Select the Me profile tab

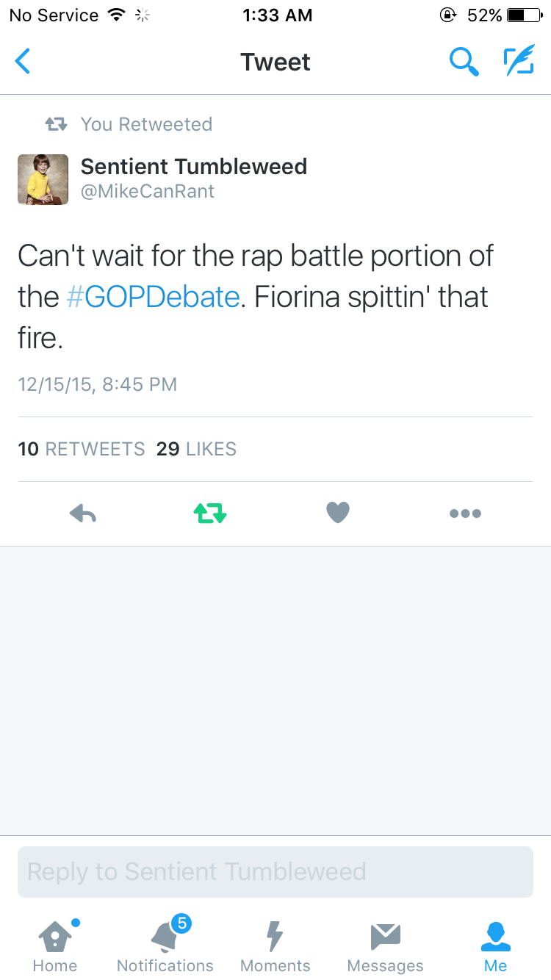tap(496, 946)
